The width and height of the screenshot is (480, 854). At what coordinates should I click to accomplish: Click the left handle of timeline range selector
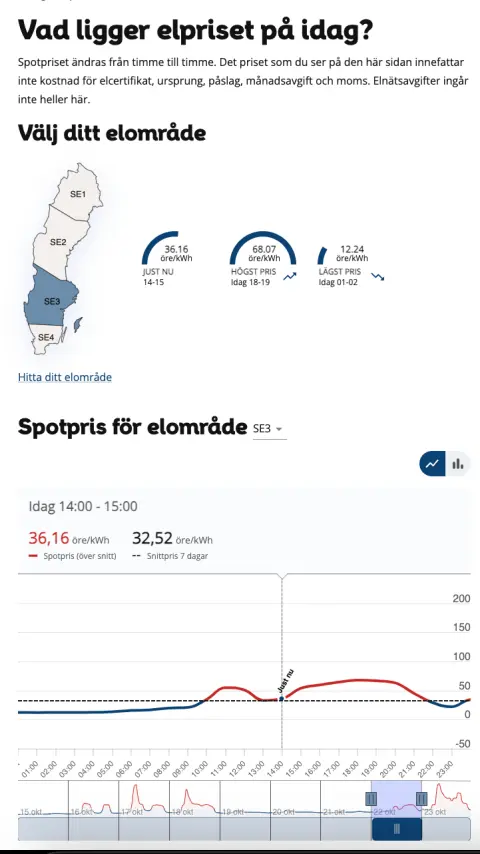click(x=371, y=798)
